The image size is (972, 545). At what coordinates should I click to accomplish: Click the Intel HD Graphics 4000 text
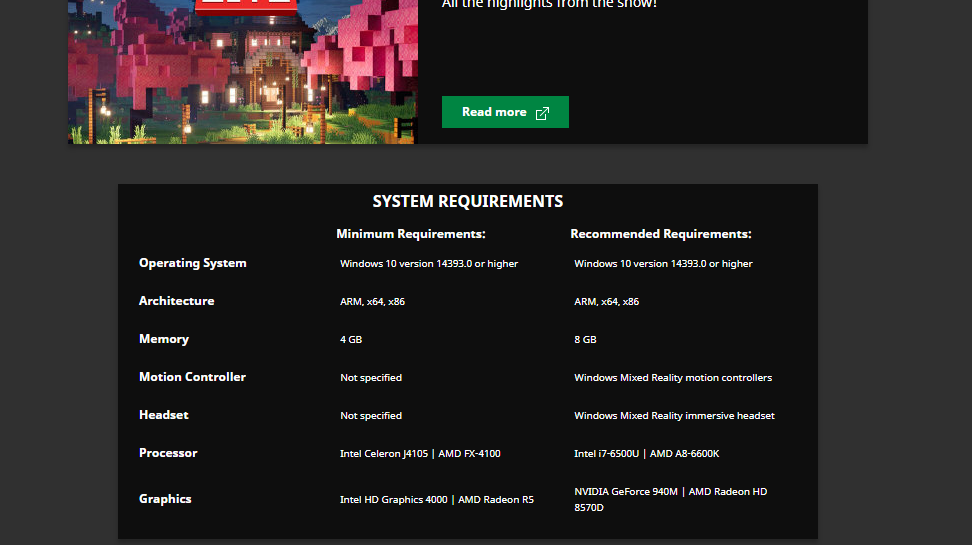click(x=394, y=500)
